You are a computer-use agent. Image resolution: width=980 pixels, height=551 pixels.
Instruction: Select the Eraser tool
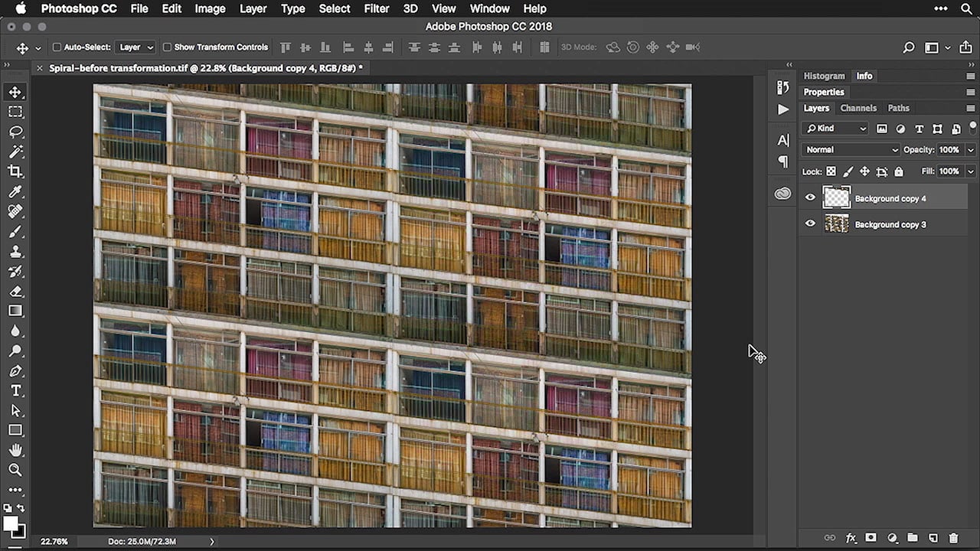tap(15, 291)
